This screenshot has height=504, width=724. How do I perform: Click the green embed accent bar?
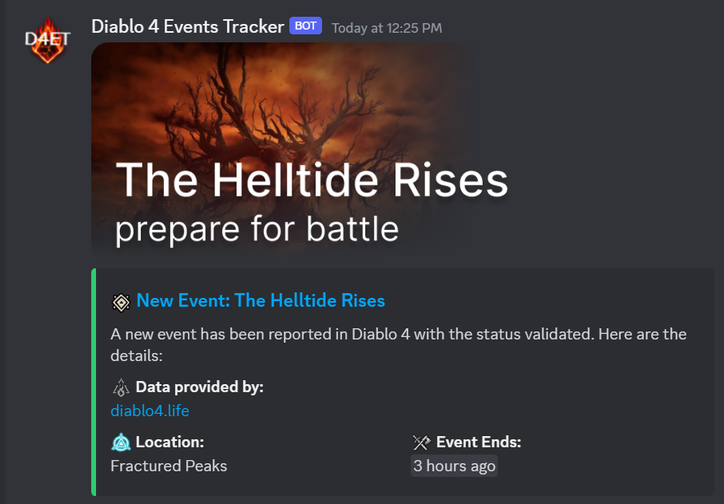[94, 382]
